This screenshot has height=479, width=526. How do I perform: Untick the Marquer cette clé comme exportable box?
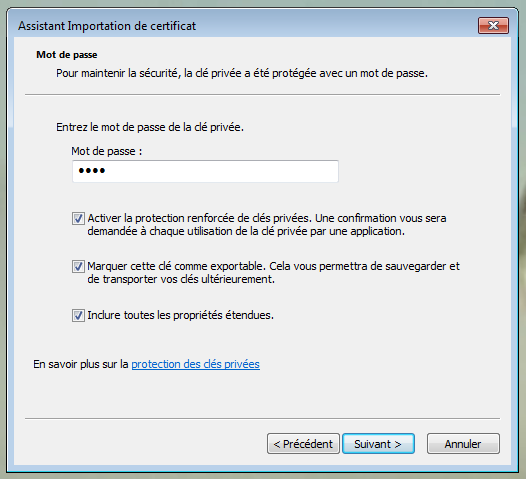click(78, 267)
